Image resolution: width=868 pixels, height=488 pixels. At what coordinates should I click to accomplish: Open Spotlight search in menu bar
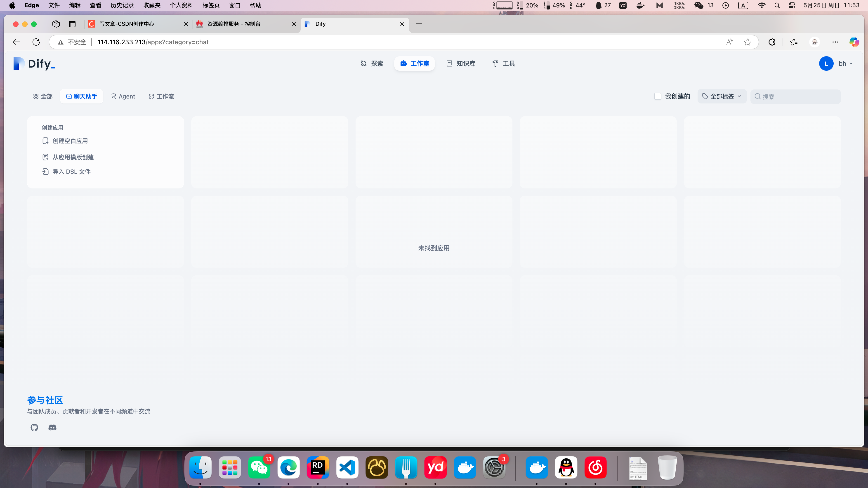click(x=777, y=5)
